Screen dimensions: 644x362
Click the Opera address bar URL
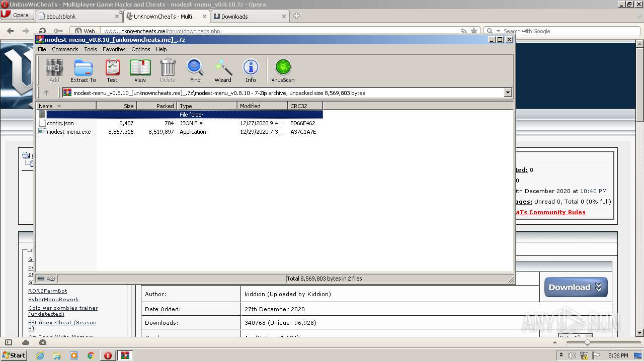click(162, 31)
